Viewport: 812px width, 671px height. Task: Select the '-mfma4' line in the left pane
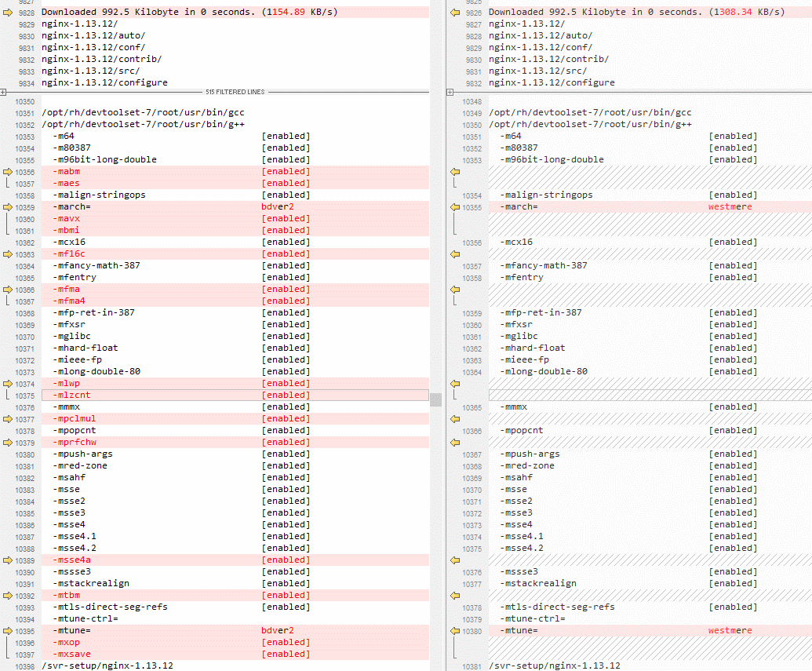pyautogui.click(x=235, y=301)
